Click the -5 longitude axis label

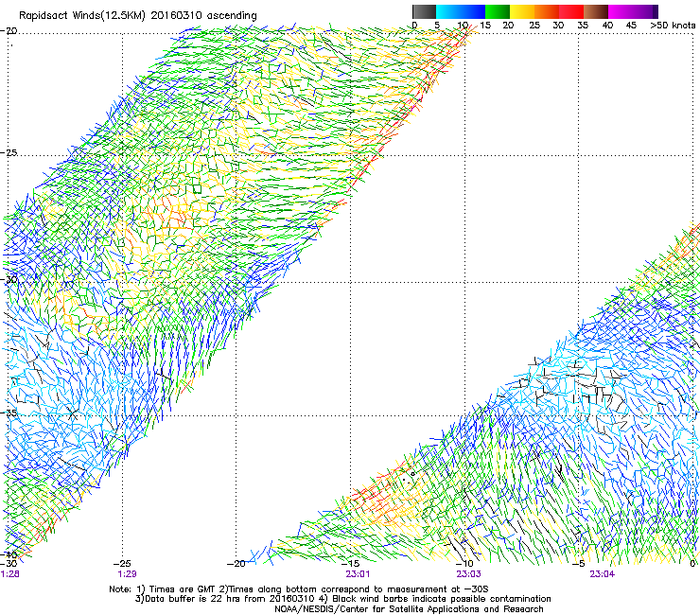579,564
